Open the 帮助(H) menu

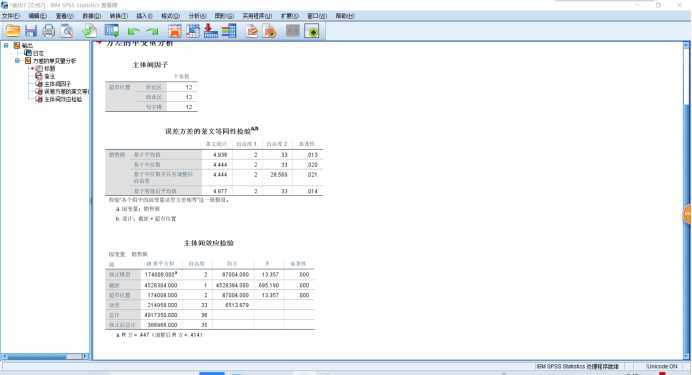345,16
